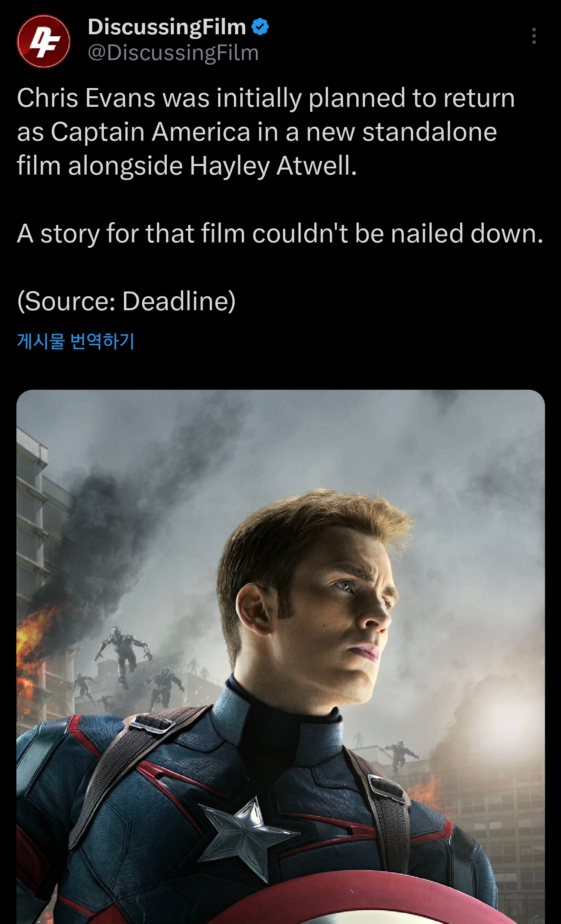The height and width of the screenshot is (924, 561).
Task: Click the "(Source: Deadline)" line
Action: coord(126,301)
